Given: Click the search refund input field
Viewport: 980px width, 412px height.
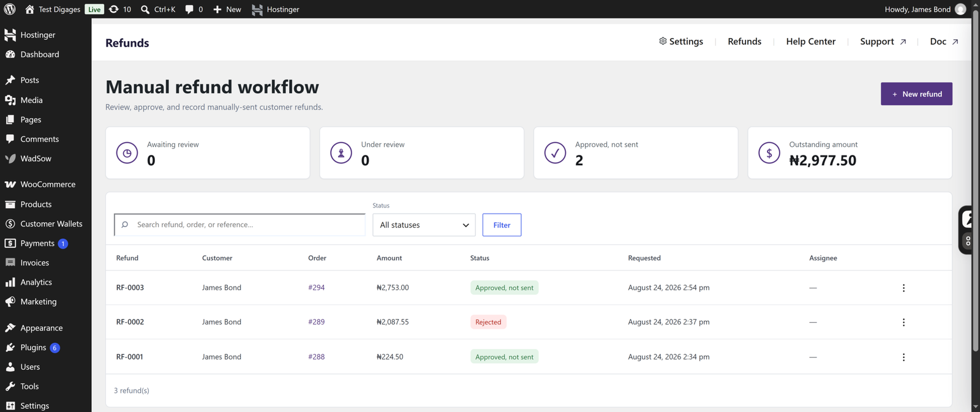Looking at the screenshot, I should point(239,225).
